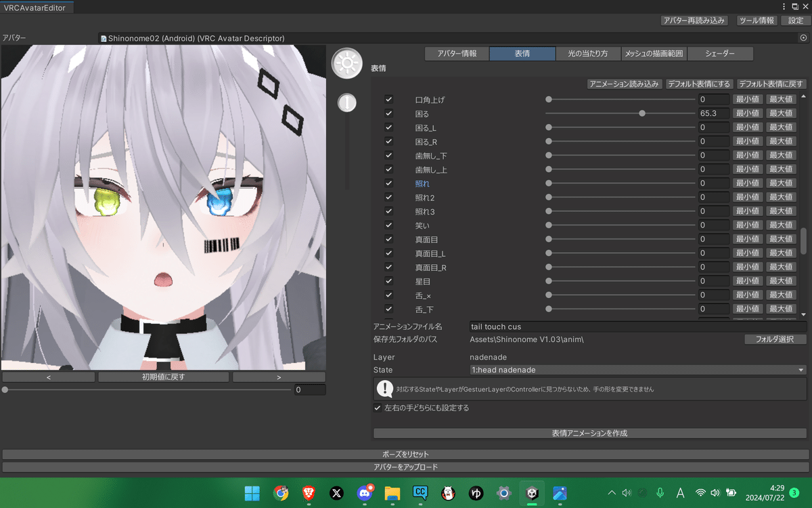Screen dimensions: 812x508
Task: Open Discord from the taskbar
Action: click(x=365, y=492)
